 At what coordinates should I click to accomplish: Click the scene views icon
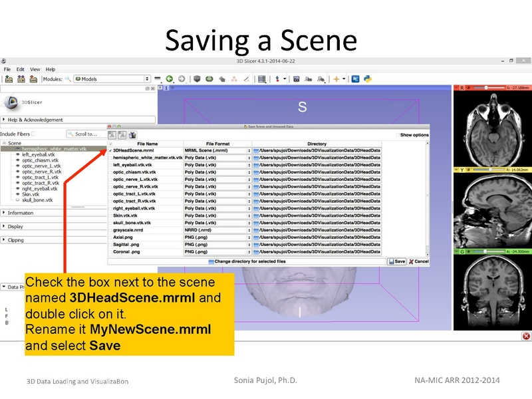pyautogui.click(x=309, y=79)
